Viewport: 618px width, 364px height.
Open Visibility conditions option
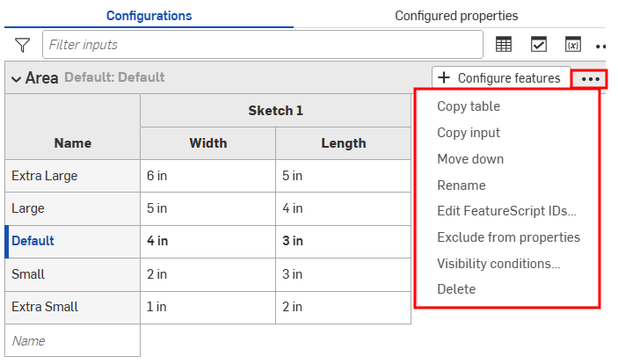498,263
